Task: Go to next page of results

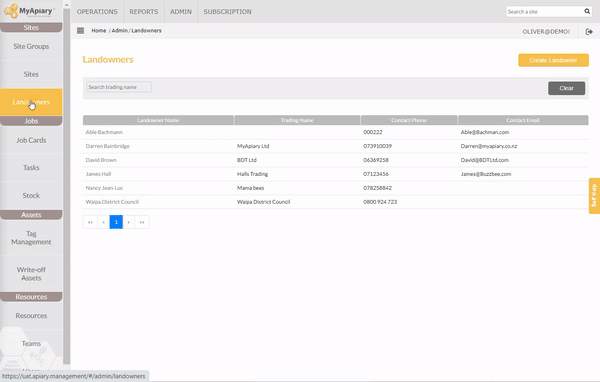Action: coord(129,222)
